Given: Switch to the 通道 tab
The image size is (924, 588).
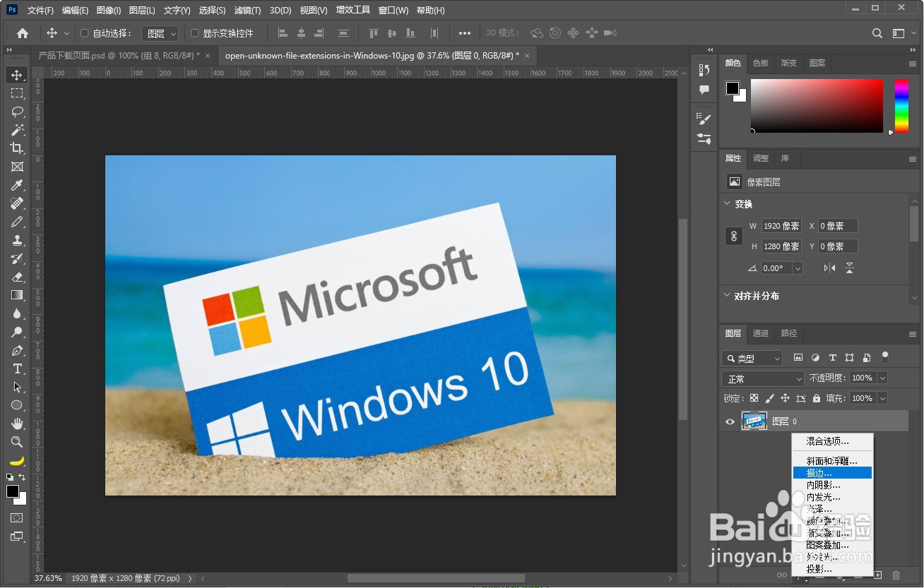Looking at the screenshot, I should (761, 333).
